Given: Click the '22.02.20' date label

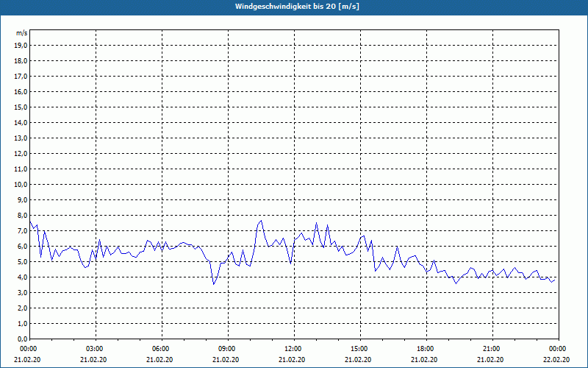Looking at the screenshot, I should point(556,360).
